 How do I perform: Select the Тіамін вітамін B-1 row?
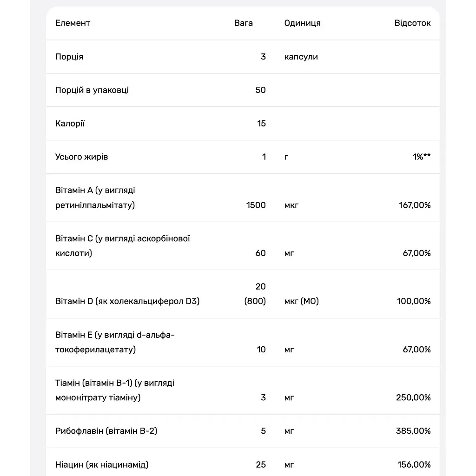pos(243,390)
